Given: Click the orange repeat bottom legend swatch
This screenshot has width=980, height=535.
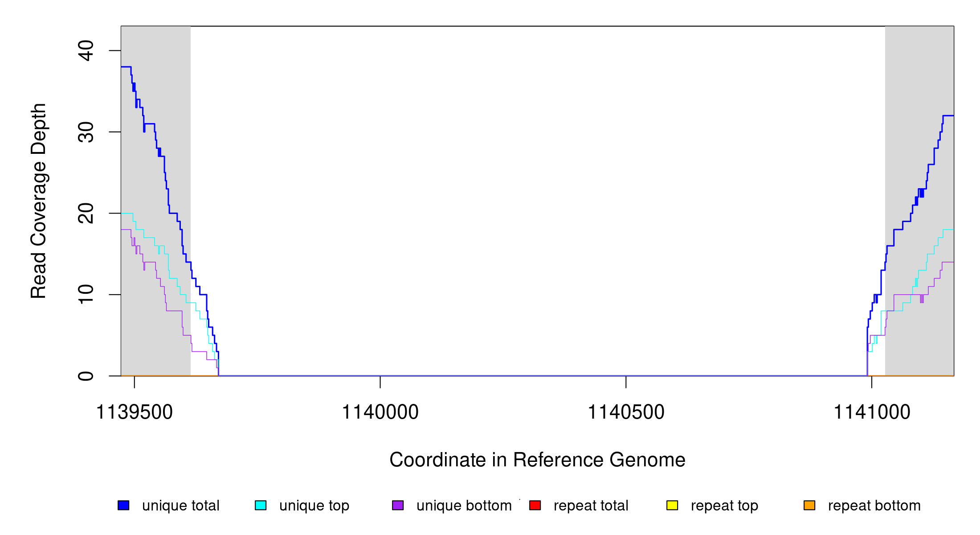Looking at the screenshot, I should 809,505.
